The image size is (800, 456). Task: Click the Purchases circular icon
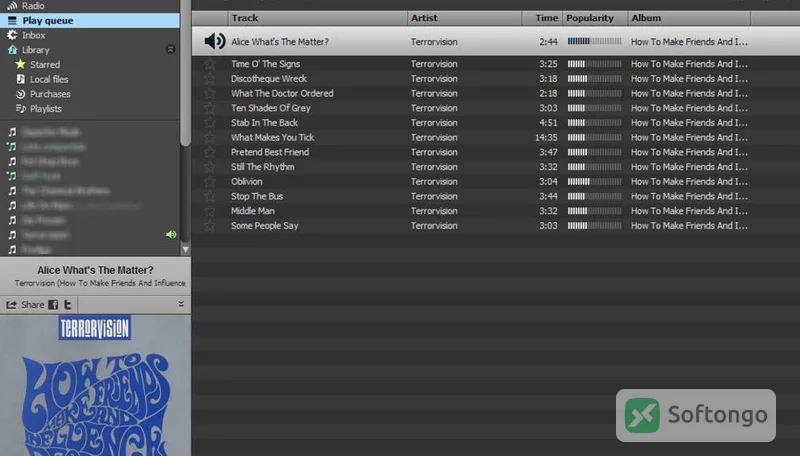pyautogui.click(x=20, y=94)
